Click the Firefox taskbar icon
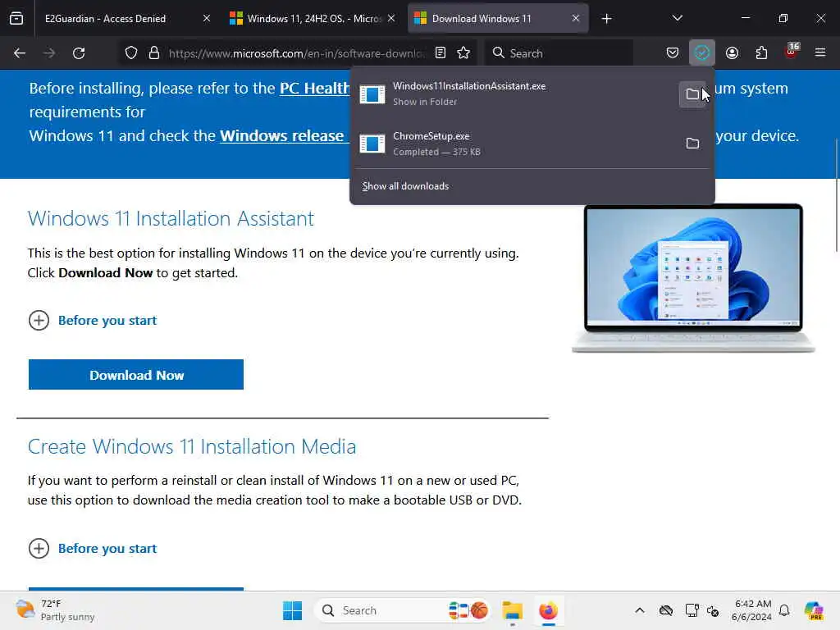Screen dimensions: 840x630 click(548, 610)
